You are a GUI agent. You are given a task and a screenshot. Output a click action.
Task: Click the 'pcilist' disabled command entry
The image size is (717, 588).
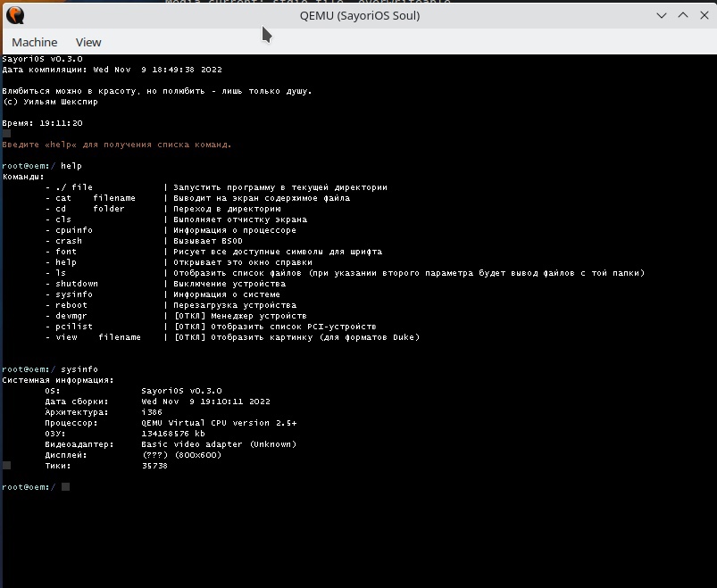(73, 327)
